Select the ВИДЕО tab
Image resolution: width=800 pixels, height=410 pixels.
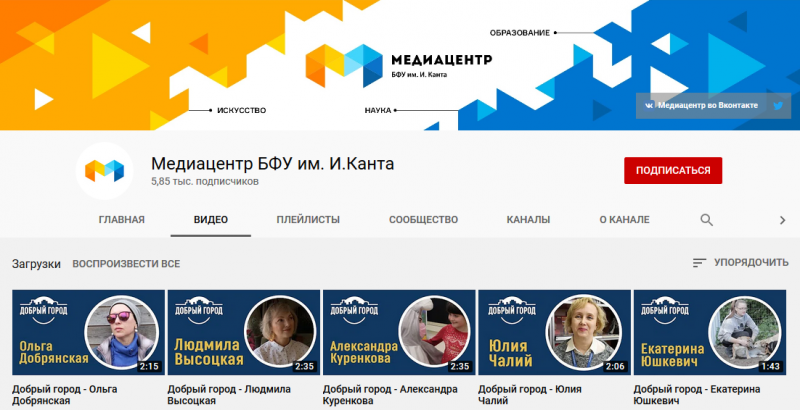pos(211,220)
